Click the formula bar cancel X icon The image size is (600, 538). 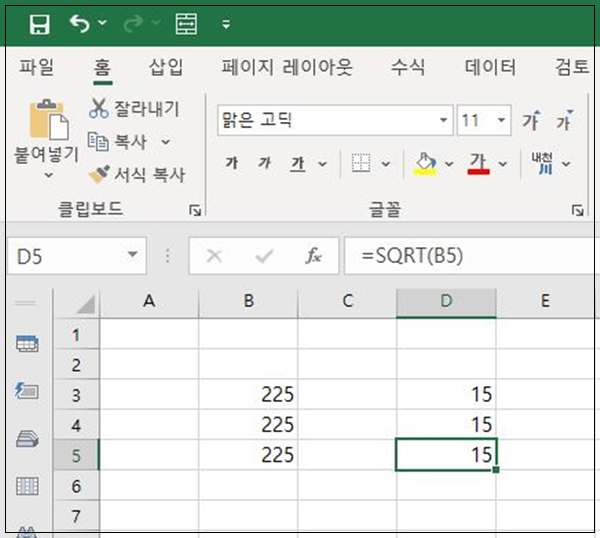214,256
